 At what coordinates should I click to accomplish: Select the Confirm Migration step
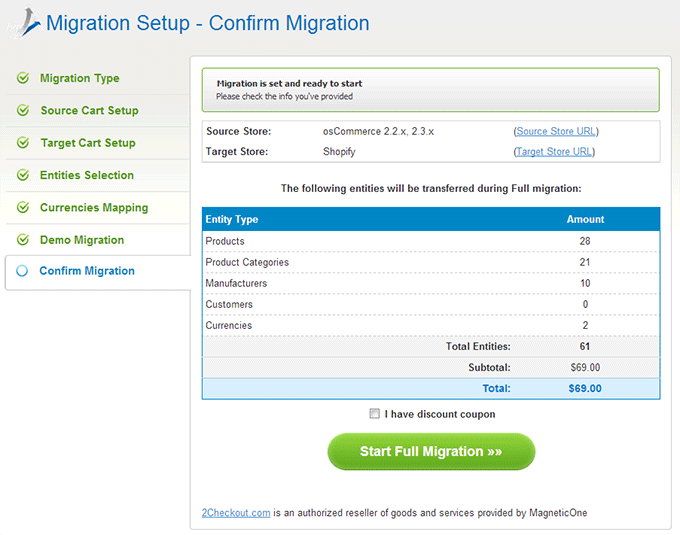tap(87, 271)
